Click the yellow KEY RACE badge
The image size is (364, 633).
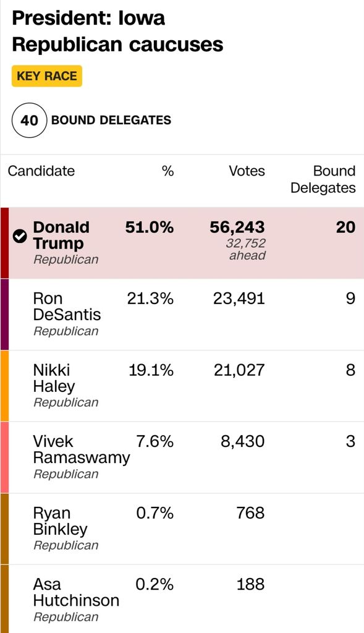pyautogui.click(x=47, y=76)
